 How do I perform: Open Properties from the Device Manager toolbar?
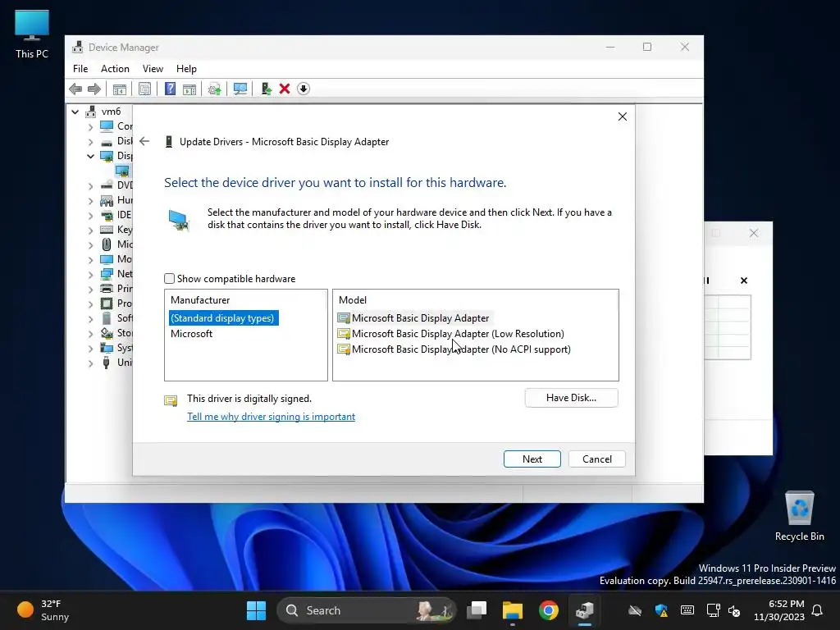pyautogui.click(x=144, y=89)
